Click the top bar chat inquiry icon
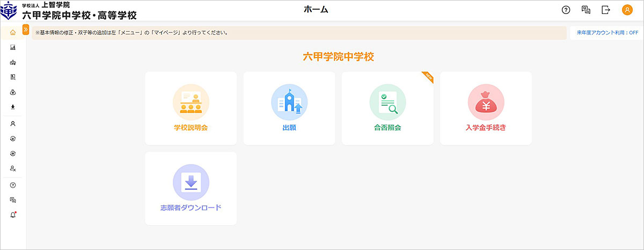This screenshot has height=250, width=644. (586, 10)
